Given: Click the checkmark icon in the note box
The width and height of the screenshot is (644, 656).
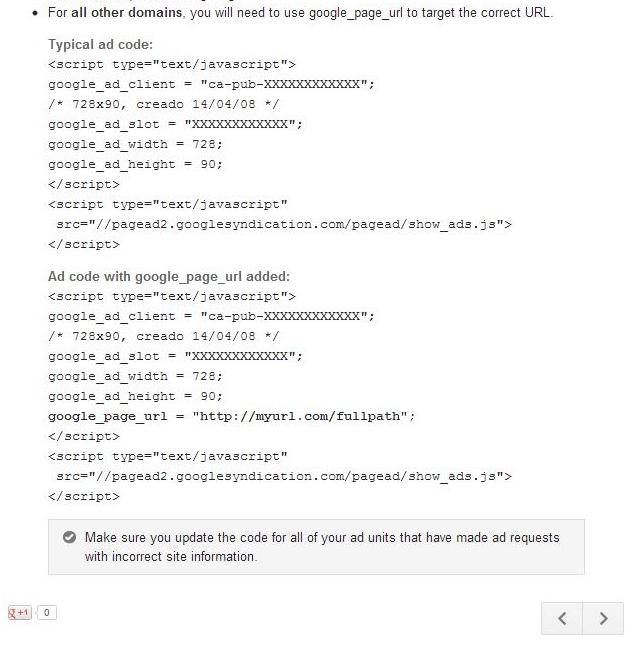Looking at the screenshot, I should click(69, 537).
